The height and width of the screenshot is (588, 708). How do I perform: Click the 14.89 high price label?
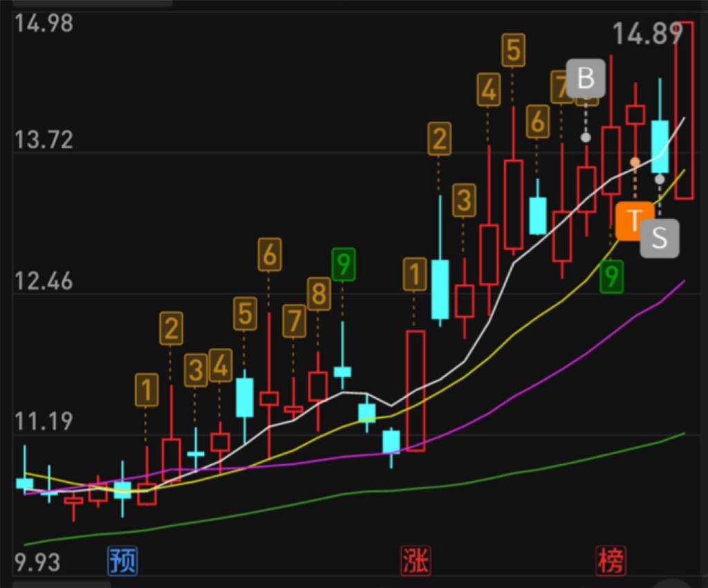coord(646,33)
